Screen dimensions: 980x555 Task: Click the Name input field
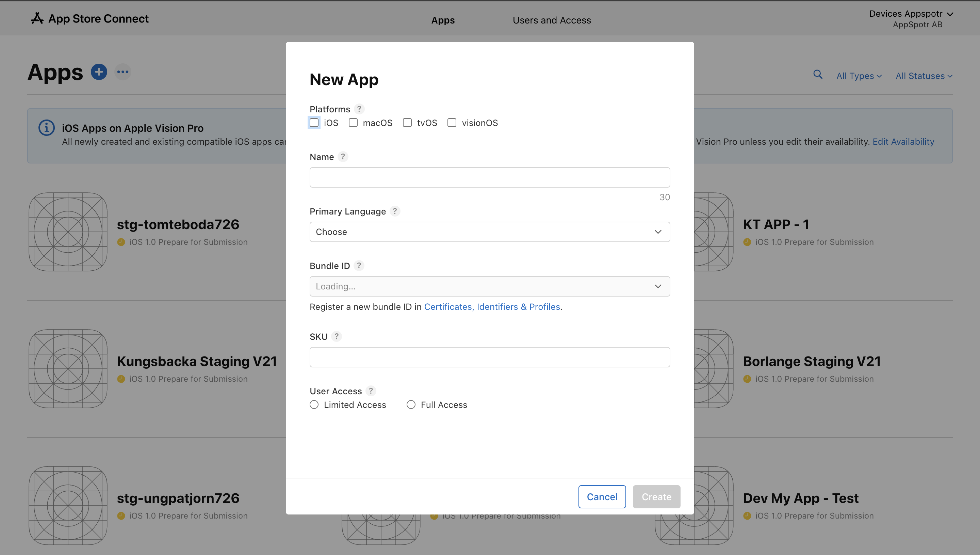click(490, 177)
